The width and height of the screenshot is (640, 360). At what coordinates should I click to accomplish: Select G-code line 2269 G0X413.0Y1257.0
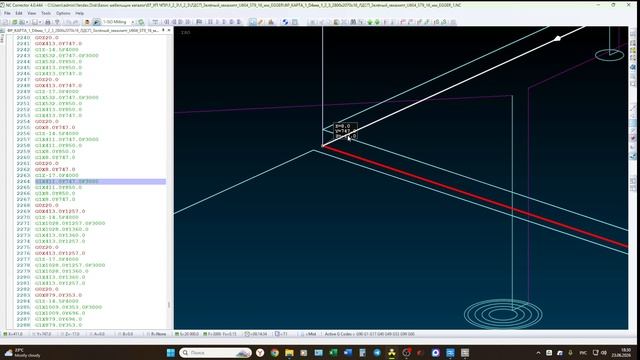[x=60, y=211]
